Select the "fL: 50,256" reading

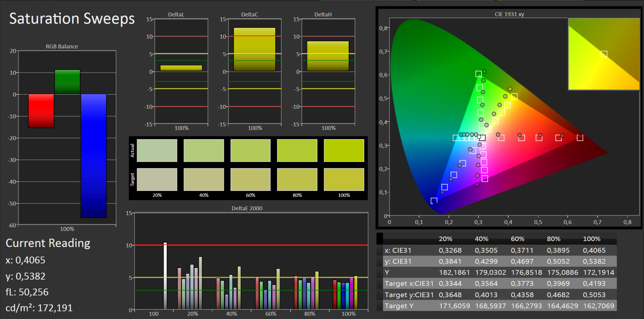(x=27, y=292)
